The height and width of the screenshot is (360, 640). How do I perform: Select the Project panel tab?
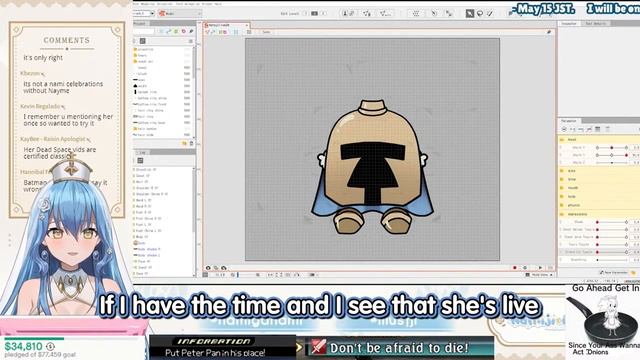[139, 24]
